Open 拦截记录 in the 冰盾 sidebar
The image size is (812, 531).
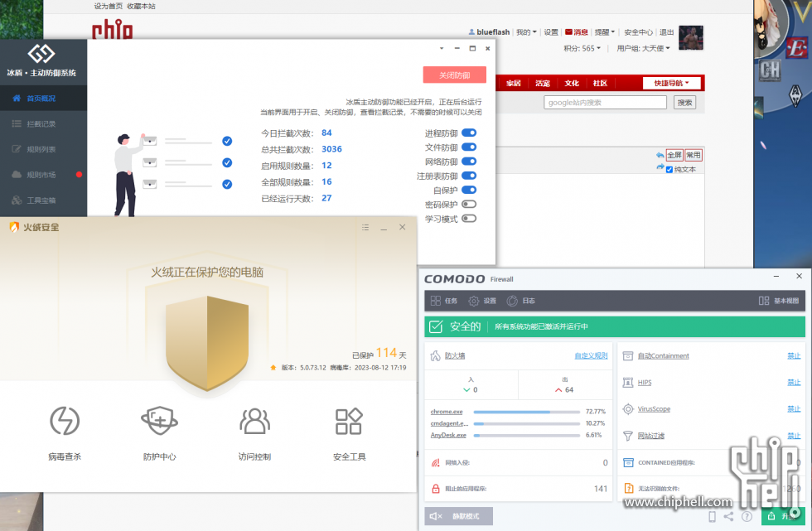coord(43,123)
